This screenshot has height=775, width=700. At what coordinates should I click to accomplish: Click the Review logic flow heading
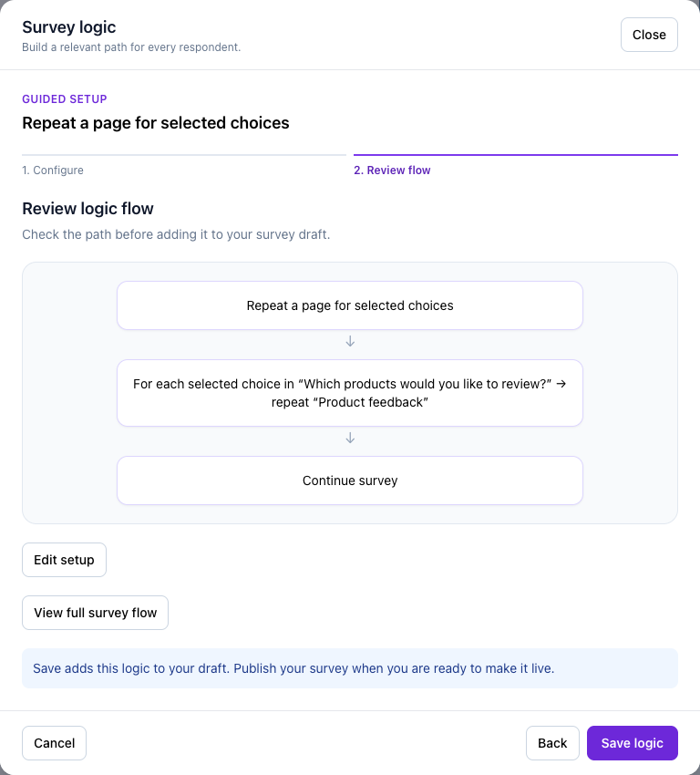click(x=87, y=209)
